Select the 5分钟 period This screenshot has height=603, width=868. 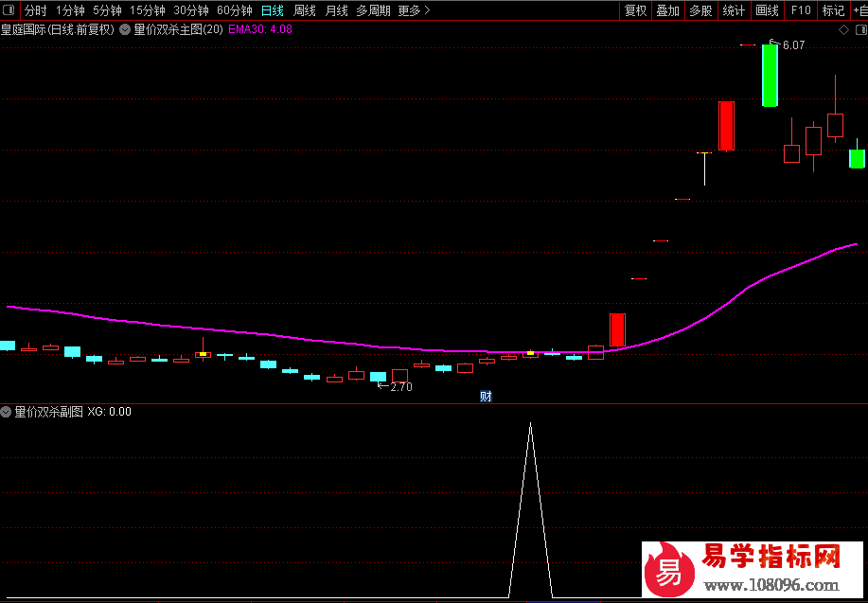point(106,10)
